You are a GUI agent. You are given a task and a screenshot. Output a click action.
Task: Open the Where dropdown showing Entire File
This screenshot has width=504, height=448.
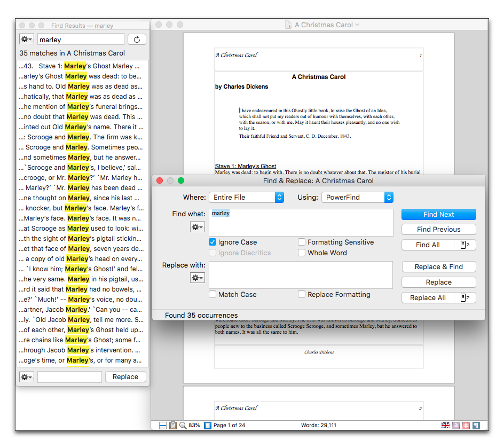pos(247,198)
